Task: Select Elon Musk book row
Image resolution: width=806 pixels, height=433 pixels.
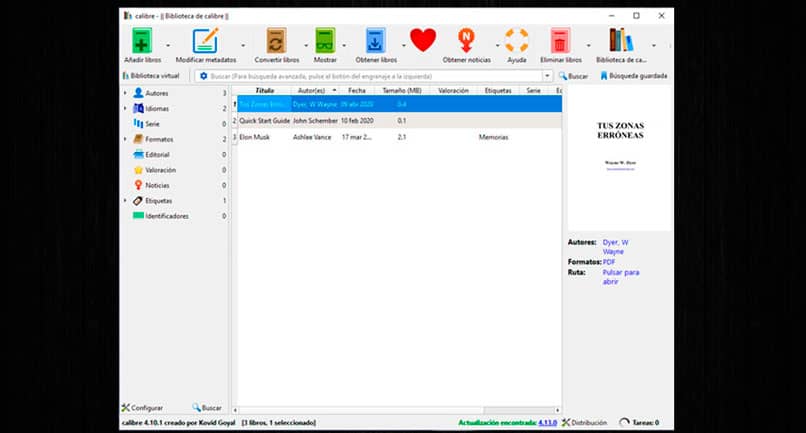Action: click(x=397, y=137)
